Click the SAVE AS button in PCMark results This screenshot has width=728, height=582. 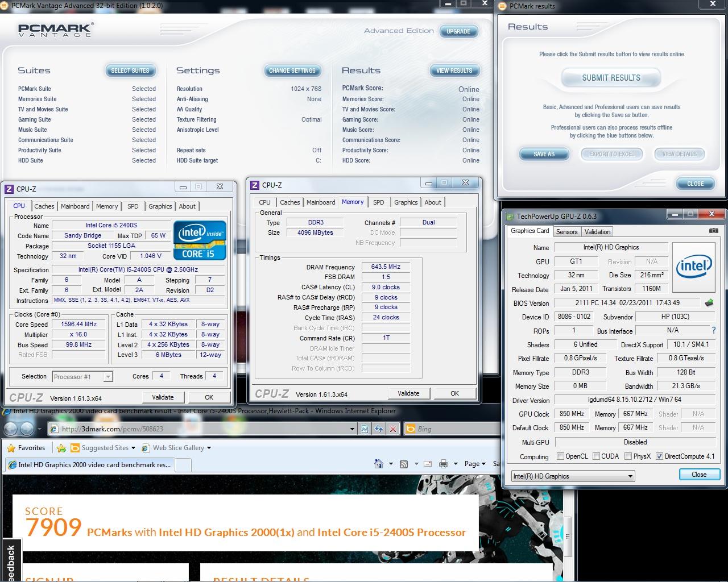[544, 154]
